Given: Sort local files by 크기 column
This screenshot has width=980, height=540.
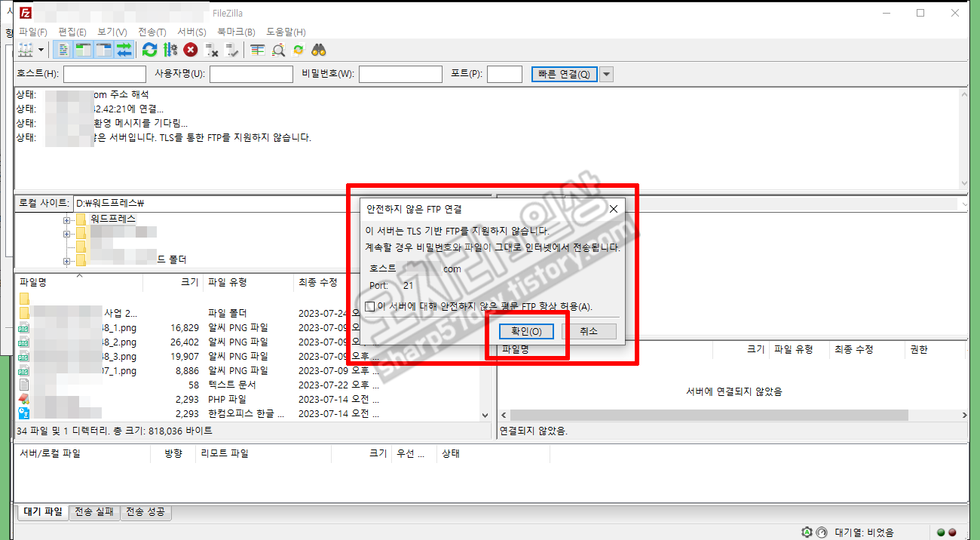Looking at the screenshot, I should 173,282.
